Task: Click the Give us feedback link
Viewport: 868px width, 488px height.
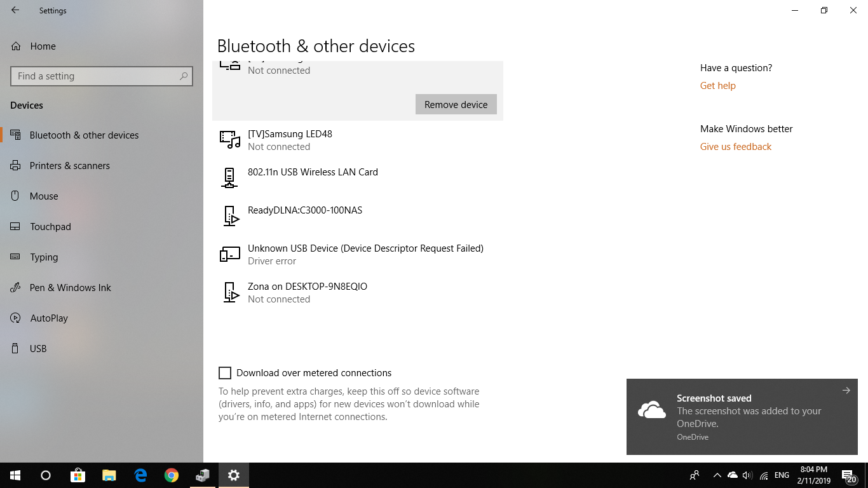Action: point(735,147)
